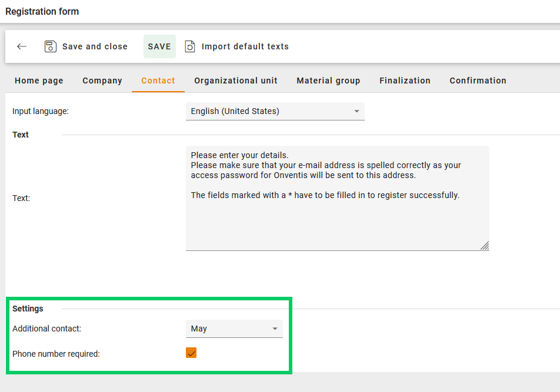The image size is (560, 392).
Task: Click the Save and close floppy disk icon
Action: (51, 46)
